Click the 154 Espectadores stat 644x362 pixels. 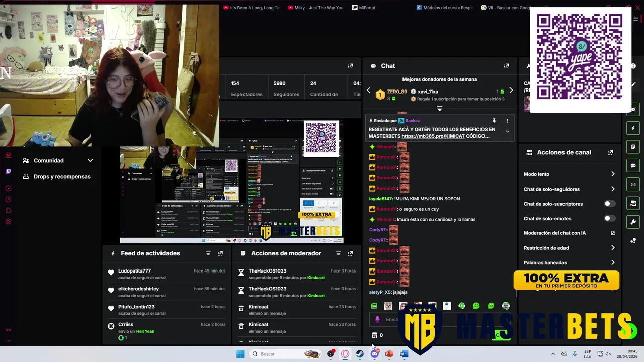247,88
